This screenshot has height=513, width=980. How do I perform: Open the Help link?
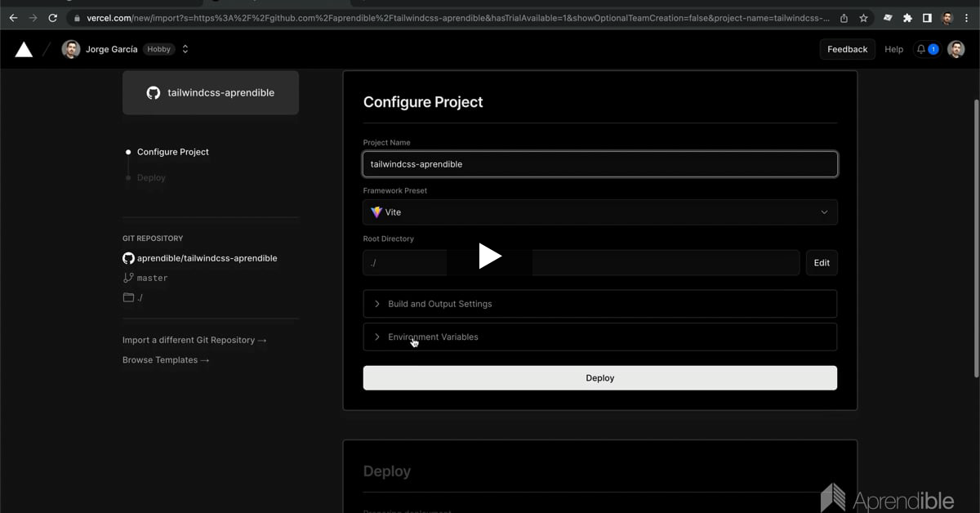click(893, 49)
